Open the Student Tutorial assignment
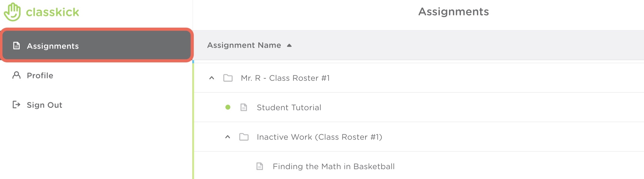 [289, 107]
